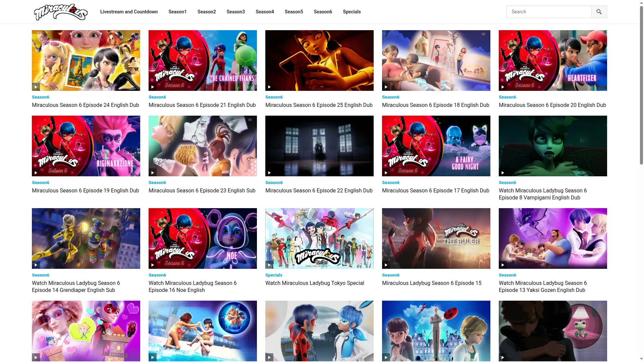Click play icon on Episode 22 thumbnail

tap(269, 173)
